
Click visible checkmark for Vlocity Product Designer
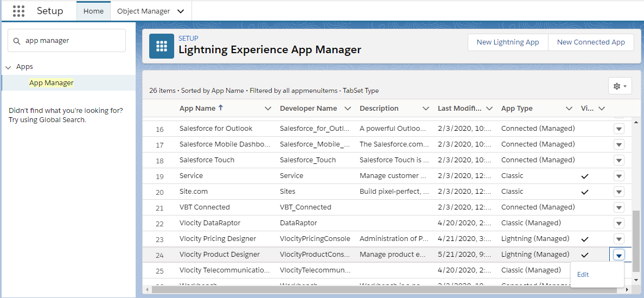(585, 255)
